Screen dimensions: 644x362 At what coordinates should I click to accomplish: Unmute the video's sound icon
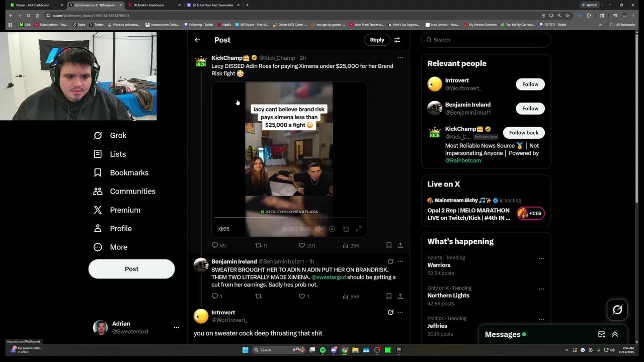318,229
